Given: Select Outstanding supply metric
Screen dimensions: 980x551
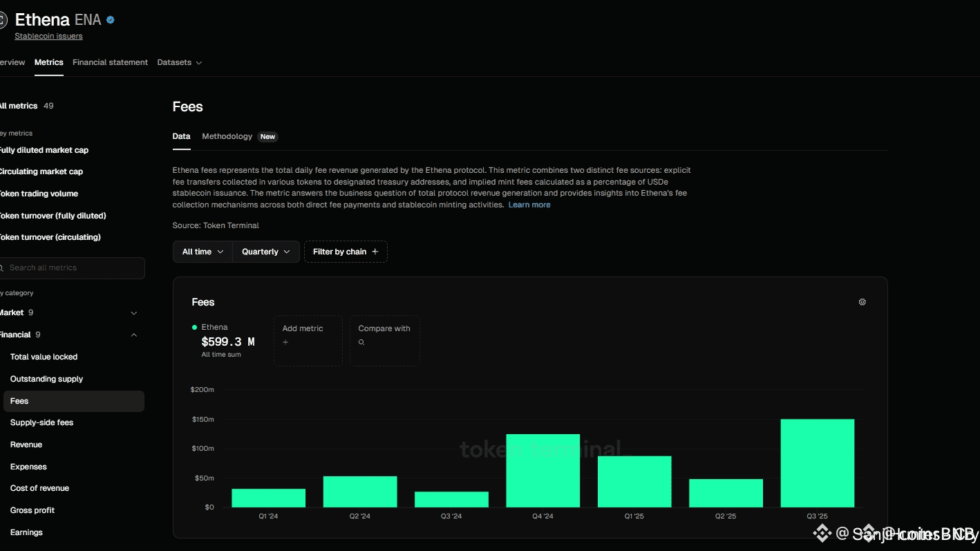Looking at the screenshot, I should tap(46, 379).
